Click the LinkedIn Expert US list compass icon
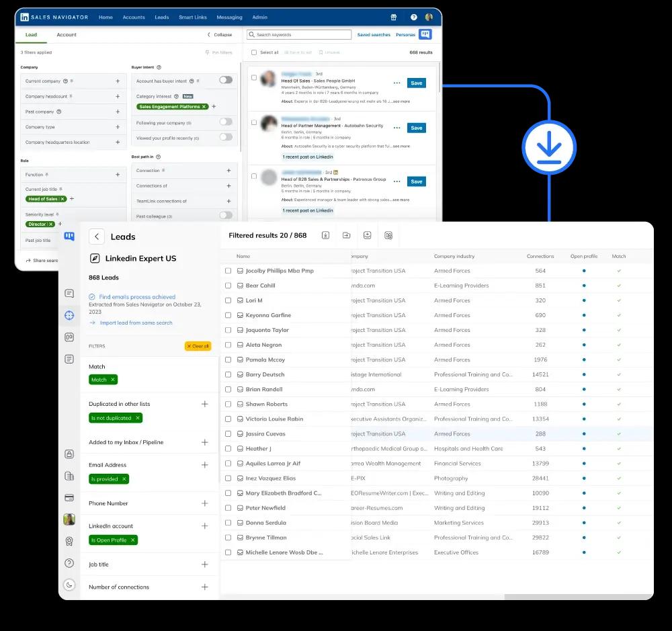 (95, 259)
